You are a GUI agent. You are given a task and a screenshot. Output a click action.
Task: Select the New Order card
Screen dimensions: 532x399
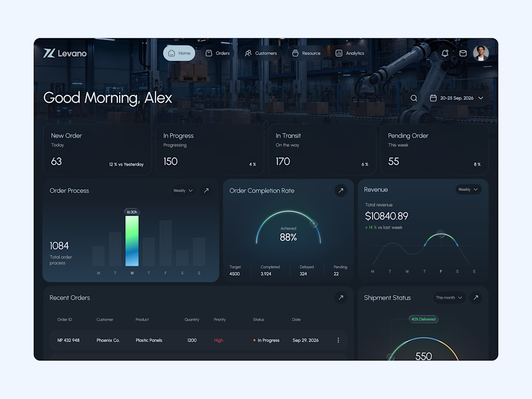[x=97, y=149]
